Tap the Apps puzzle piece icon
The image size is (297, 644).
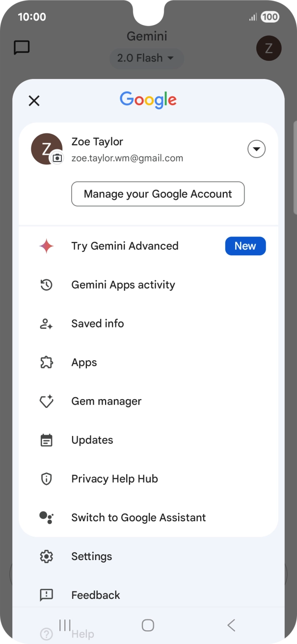[46, 362]
